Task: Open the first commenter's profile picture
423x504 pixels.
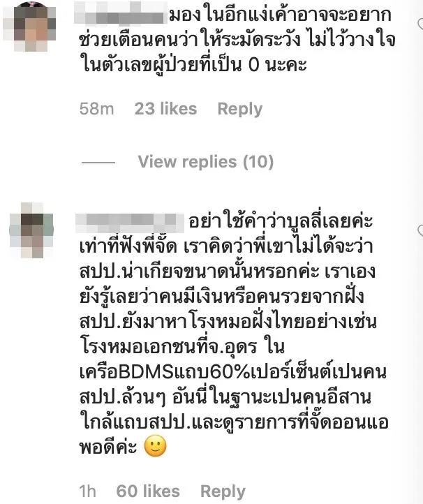Action: click(x=29, y=27)
